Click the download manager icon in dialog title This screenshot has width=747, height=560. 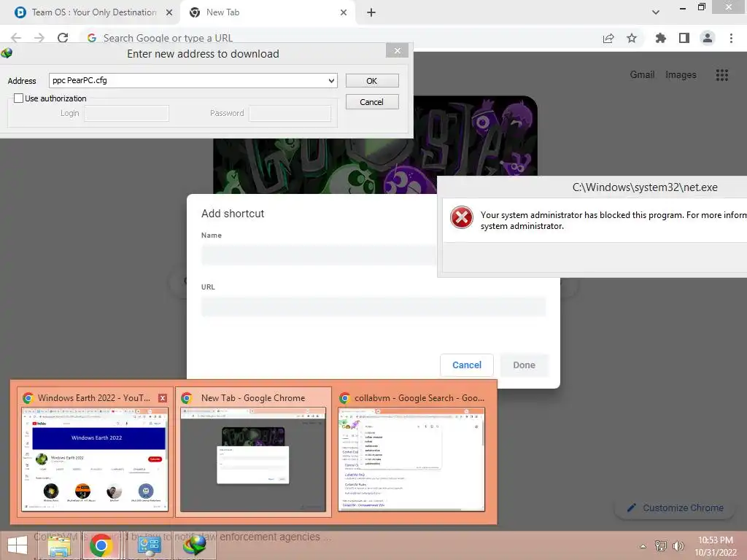tap(7, 52)
